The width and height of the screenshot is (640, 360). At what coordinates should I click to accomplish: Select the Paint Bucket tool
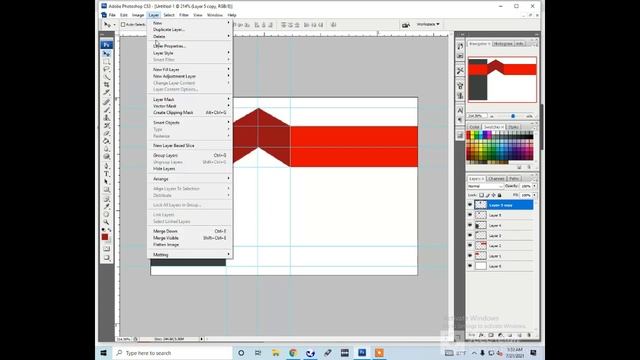(x=107, y=141)
